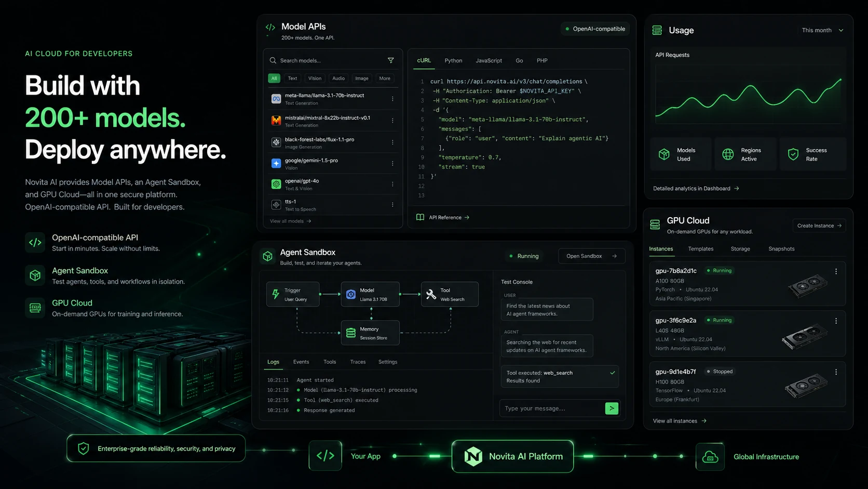Screen dimensions: 868x489
Task: Open options for mistralai/mixtral-8x22b-instruct-v0.1
Action: click(x=392, y=121)
